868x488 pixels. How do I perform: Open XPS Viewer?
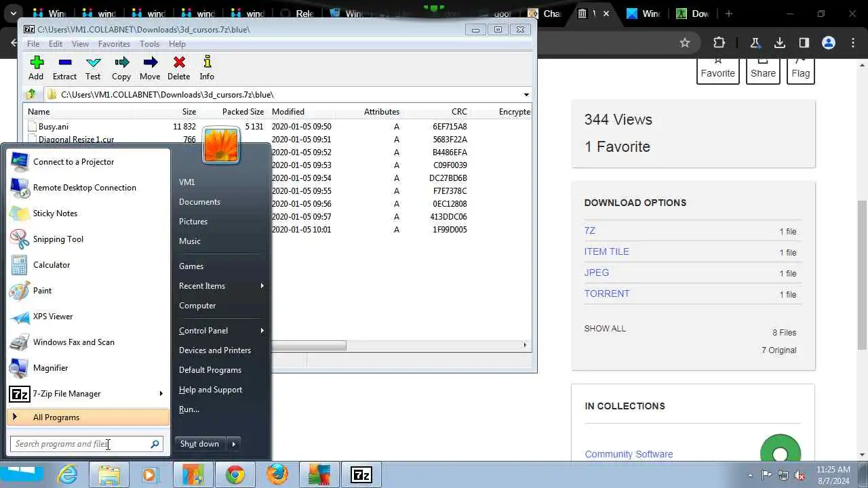tap(88, 317)
